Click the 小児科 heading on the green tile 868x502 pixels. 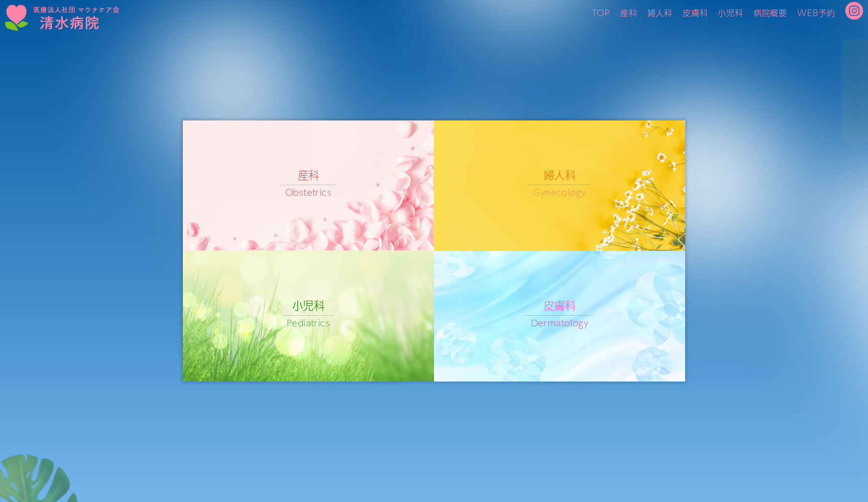coord(308,306)
